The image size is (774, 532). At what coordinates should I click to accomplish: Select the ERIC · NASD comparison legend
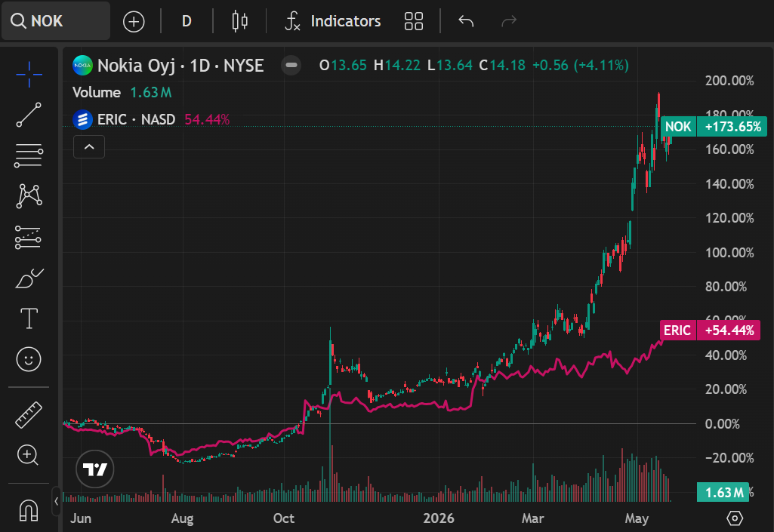pos(136,119)
